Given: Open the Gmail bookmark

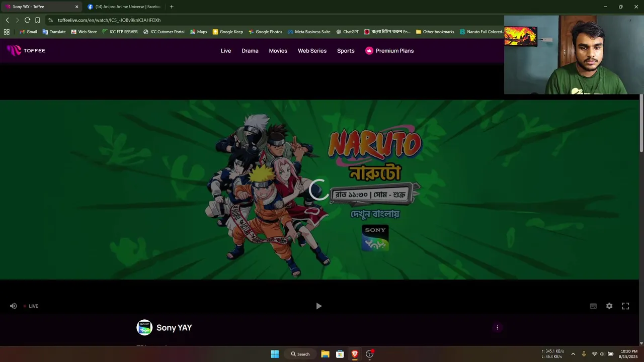Looking at the screenshot, I should (x=28, y=32).
